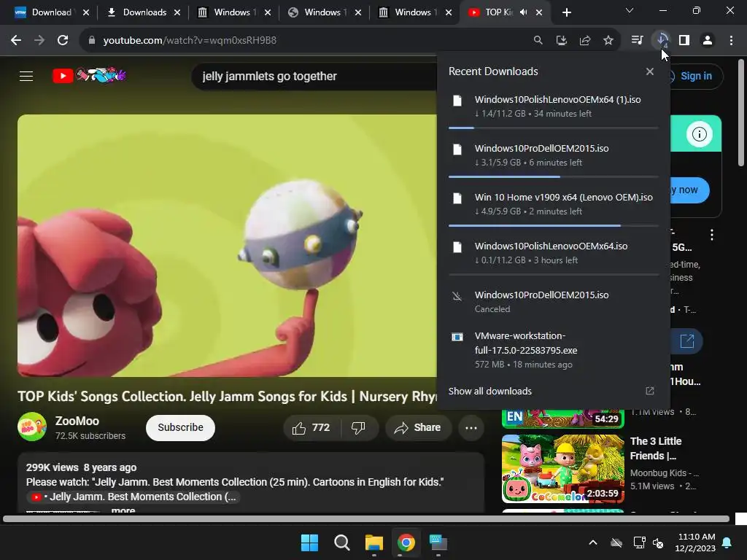Image resolution: width=747 pixels, height=560 pixels.
Task: Open The 3 Little Friends video thumbnail
Action: click(x=563, y=469)
